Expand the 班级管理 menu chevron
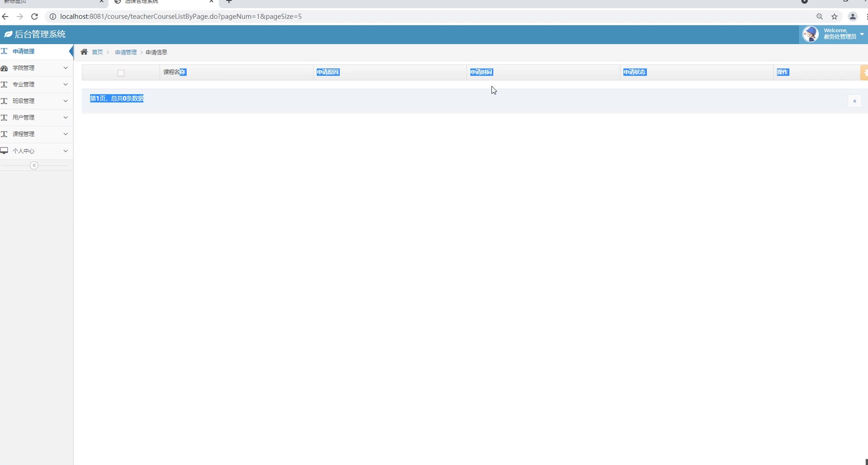 (65, 101)
